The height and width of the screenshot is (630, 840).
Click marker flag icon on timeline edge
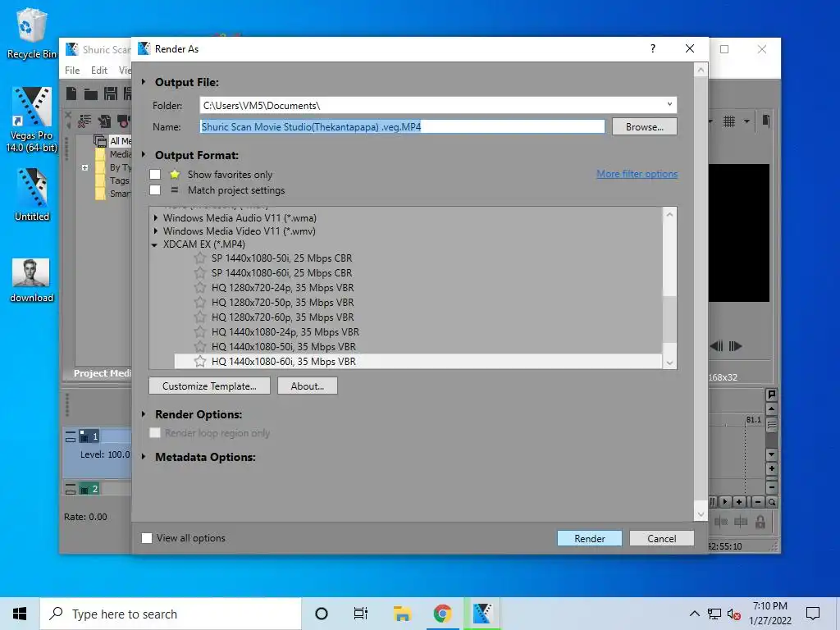pos(771,395)
